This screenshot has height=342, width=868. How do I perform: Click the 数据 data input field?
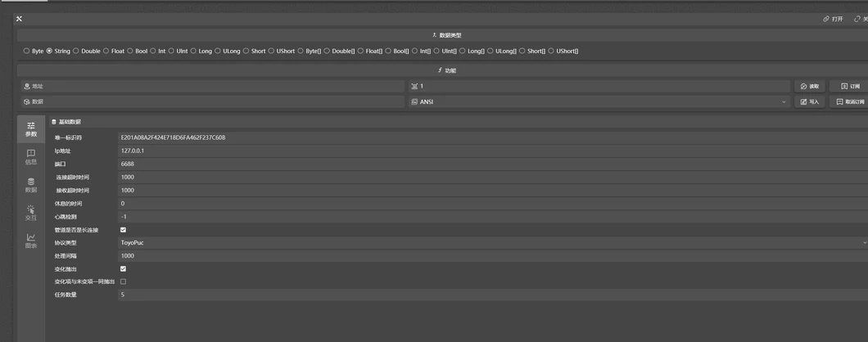pyautogui.click(x=213, y=101)
